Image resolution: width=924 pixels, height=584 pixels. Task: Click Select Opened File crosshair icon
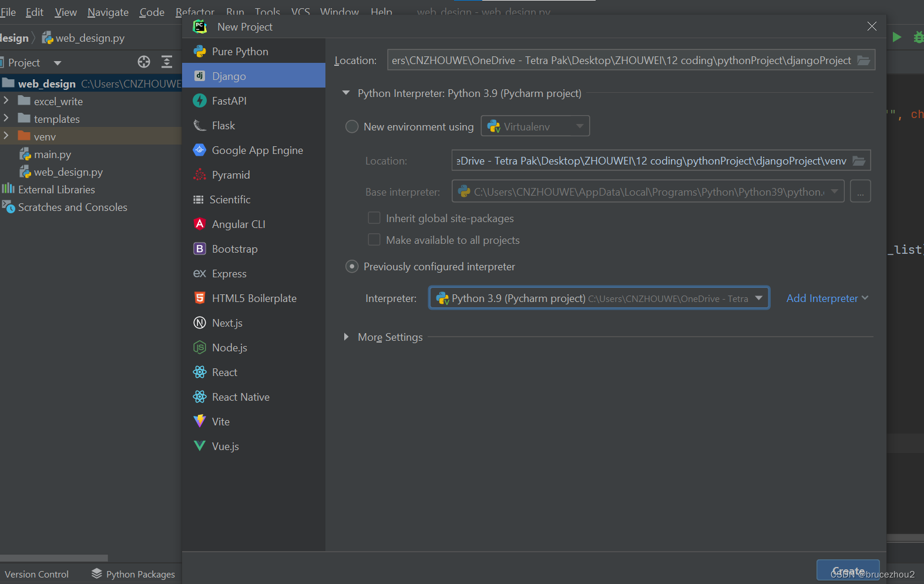144,62
